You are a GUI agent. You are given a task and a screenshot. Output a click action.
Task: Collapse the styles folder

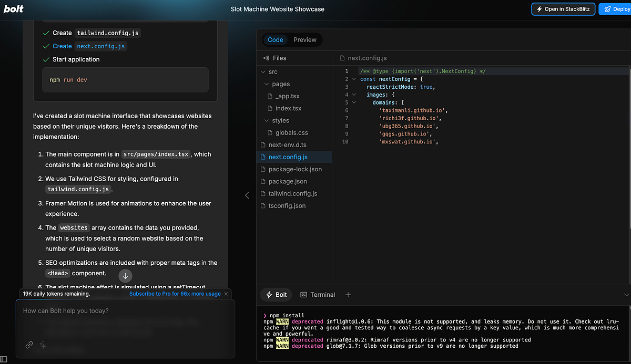[267, 120]
